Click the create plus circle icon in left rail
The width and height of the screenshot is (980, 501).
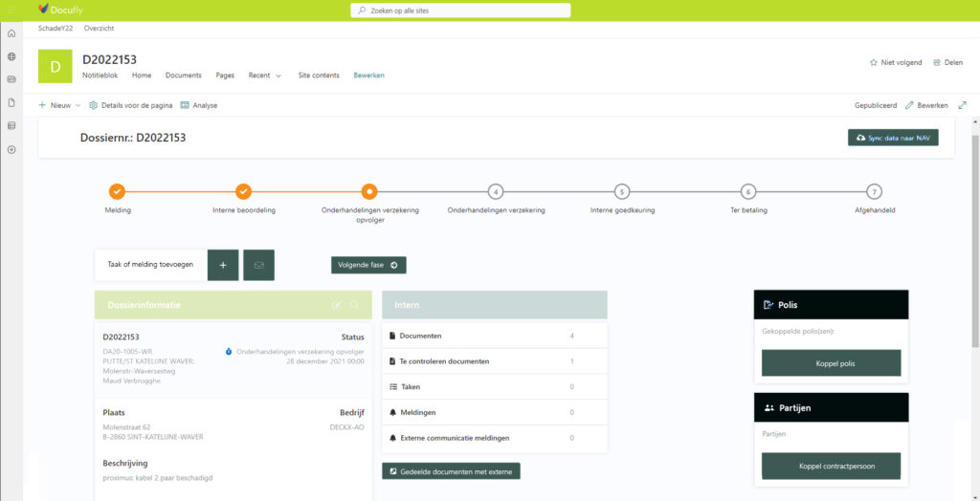(11, 150)
